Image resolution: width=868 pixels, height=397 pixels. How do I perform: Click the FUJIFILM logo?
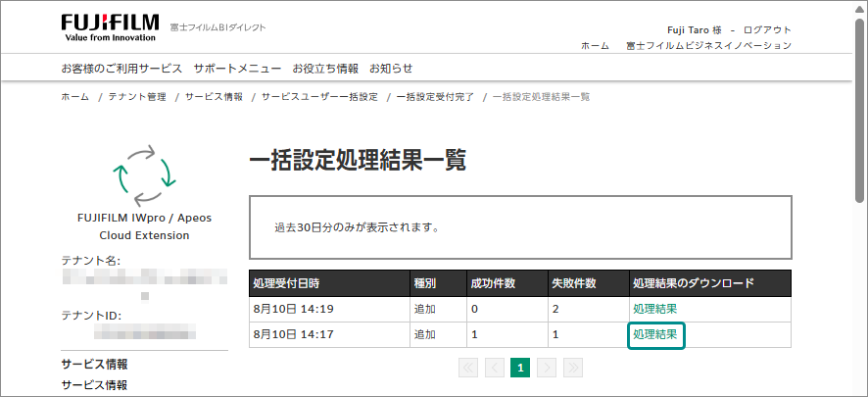(110, 27)
